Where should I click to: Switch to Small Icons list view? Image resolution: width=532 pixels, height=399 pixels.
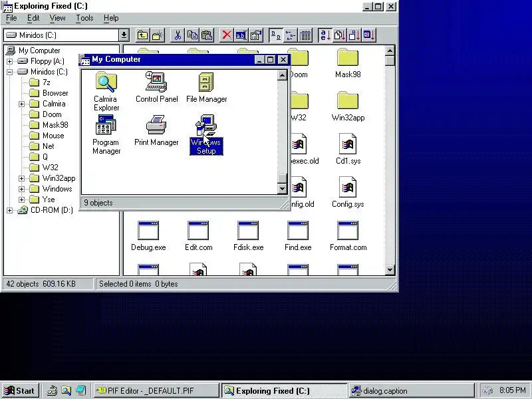tap(290, 35)
